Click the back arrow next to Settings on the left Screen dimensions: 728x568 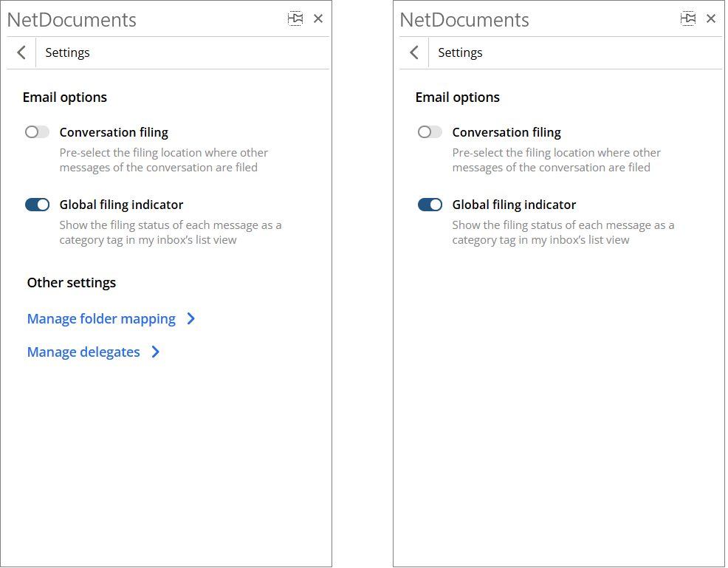[x=21, y=52]
